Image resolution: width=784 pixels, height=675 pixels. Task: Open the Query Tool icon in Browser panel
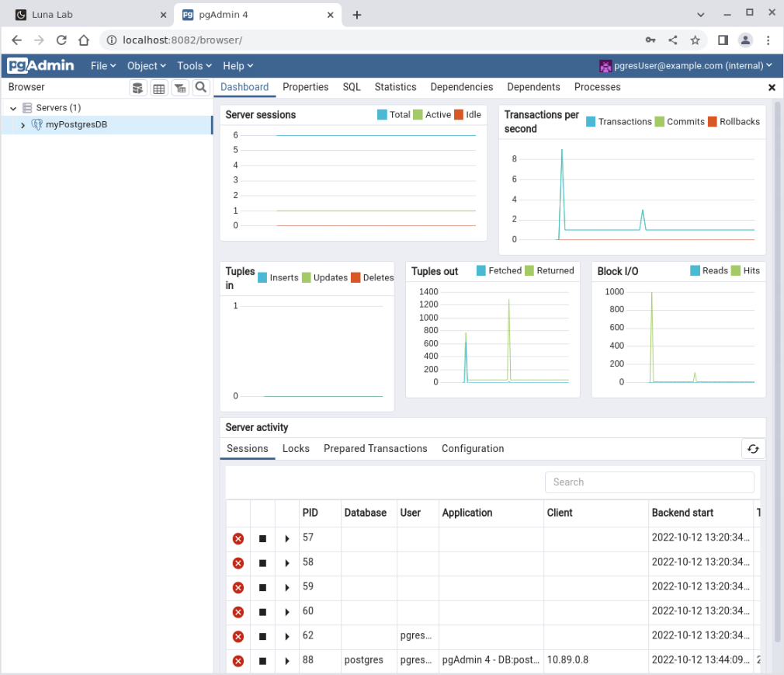click(x=137, y=88)
